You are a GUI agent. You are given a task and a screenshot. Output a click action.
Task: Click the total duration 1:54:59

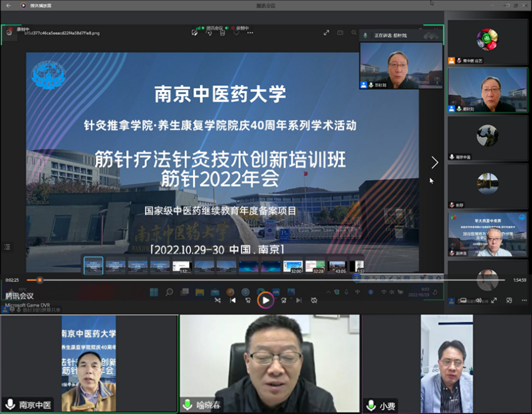pos(520,280)
